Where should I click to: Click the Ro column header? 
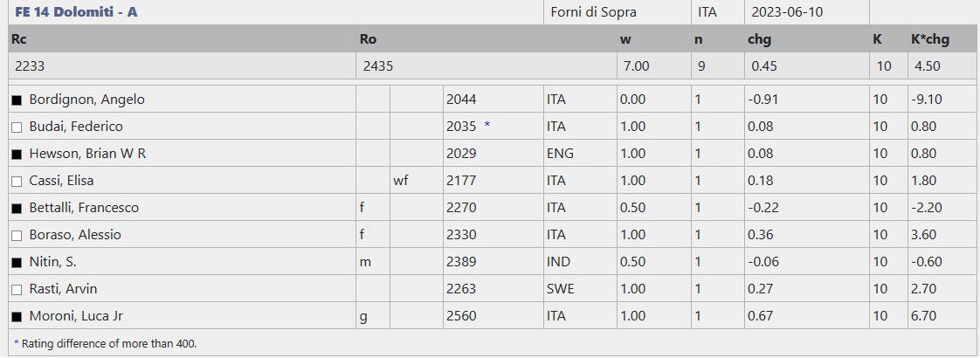coord(368,39)
